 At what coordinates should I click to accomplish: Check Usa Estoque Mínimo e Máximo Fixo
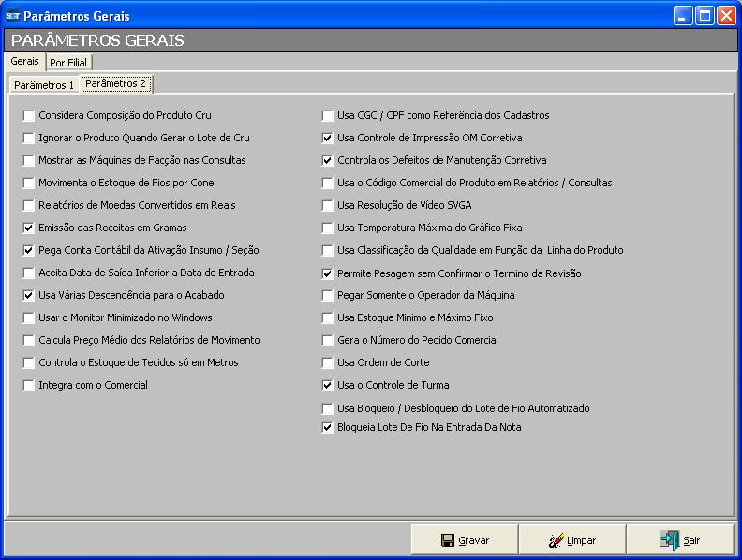[x=328, y=318]
